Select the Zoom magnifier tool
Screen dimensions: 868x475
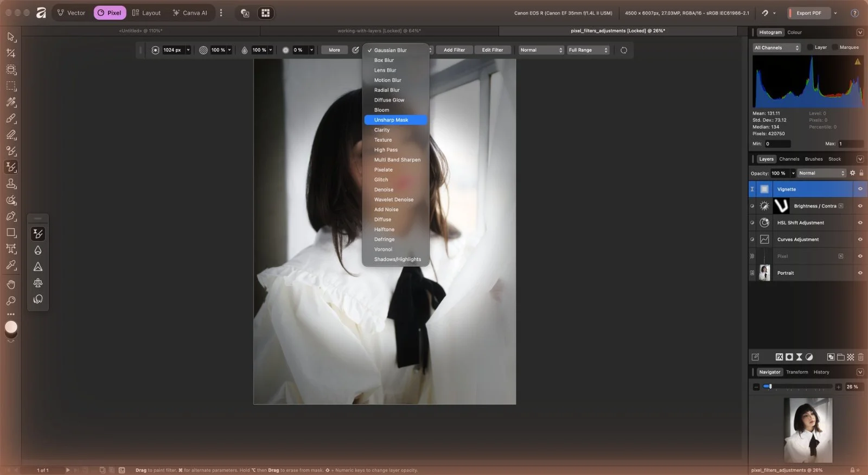(11, 301)
